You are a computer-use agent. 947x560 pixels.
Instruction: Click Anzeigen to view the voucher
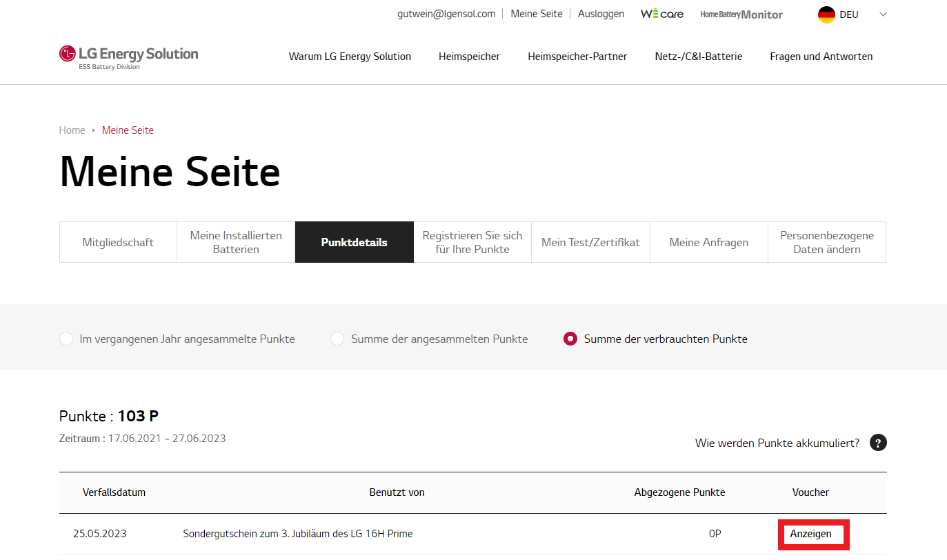point(811,534)
